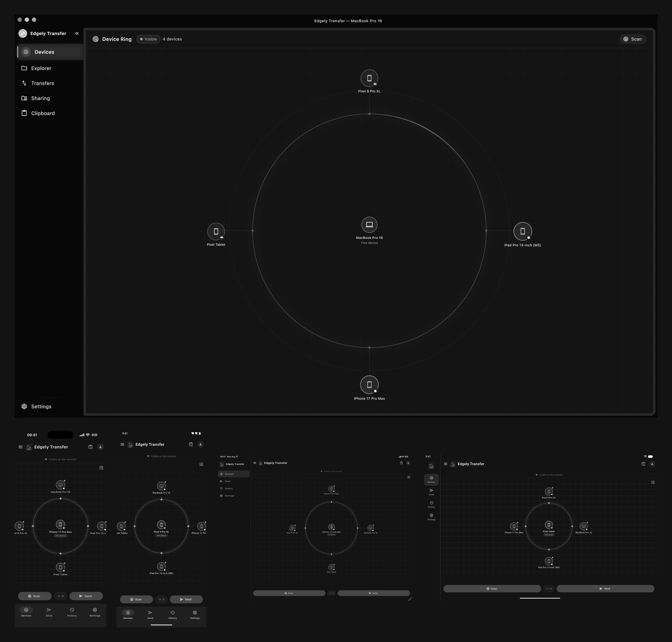The width and height of the screenshot is (672, 642).
Task: Open the hamburger menu in the iPad mockup
Action: (x=255, y=463)
